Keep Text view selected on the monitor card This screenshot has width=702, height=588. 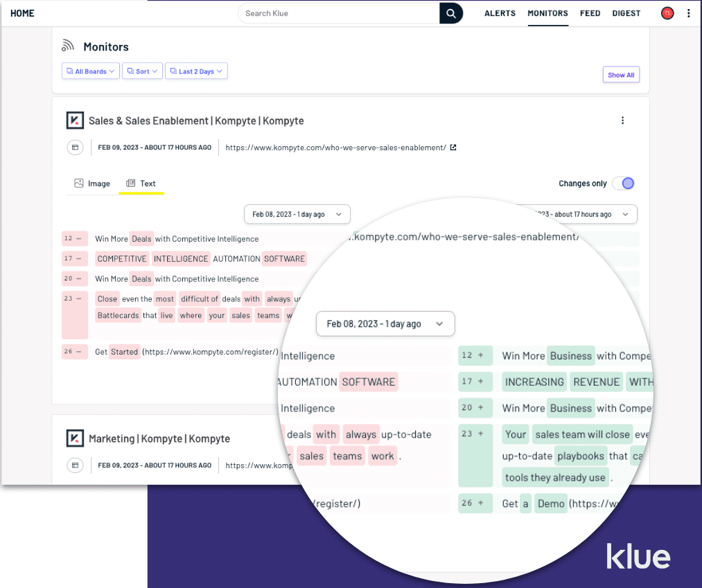pyautogui.click(x=141, y=183)
